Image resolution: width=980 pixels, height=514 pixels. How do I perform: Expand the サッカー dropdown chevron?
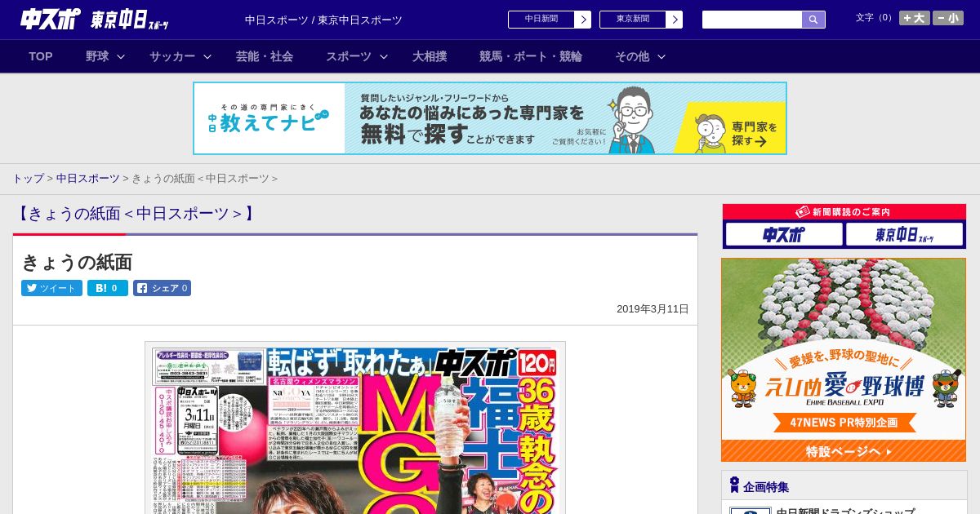tap(207, 56)
